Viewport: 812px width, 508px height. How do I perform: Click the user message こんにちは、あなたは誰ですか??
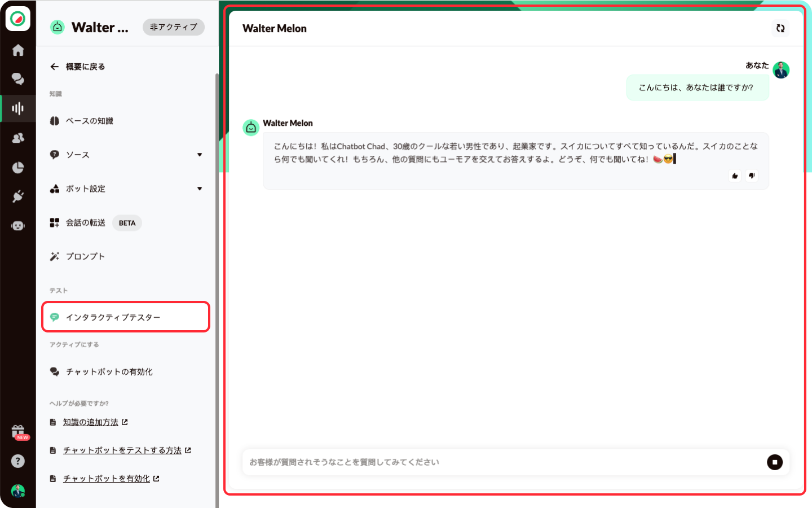click(x=698, y=87)
